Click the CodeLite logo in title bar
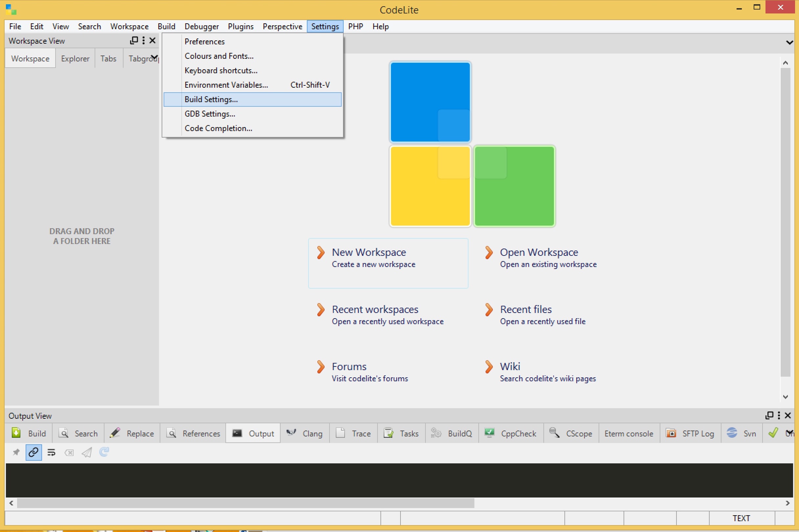 [11, 10]
